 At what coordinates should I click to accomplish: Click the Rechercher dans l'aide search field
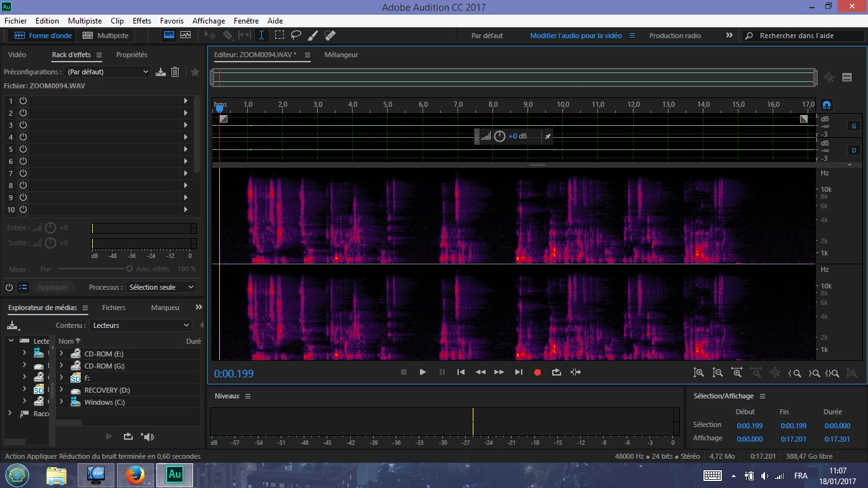(x=803, y=36)
